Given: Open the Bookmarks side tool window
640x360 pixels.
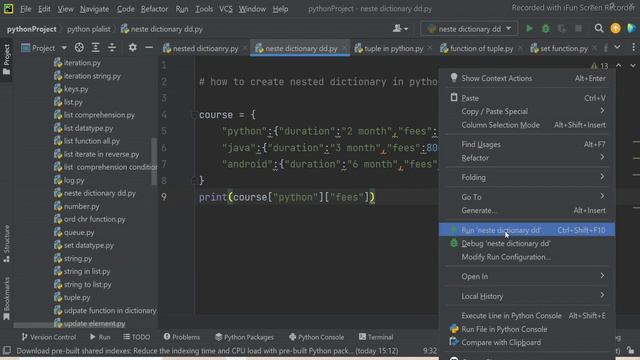Looking at the screenshot, I should coord(7,298).
